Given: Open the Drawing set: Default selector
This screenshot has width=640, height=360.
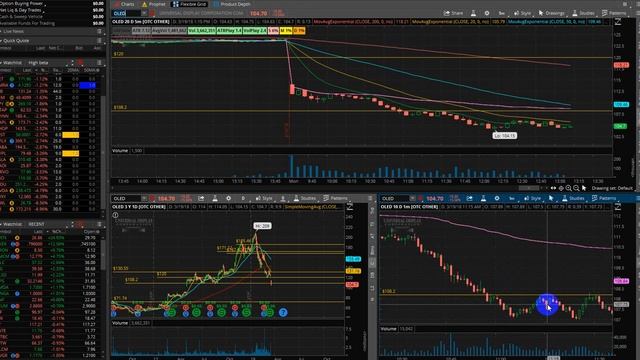Looking at the screenshot, I should pyautogui.click(x=612, y=188).
